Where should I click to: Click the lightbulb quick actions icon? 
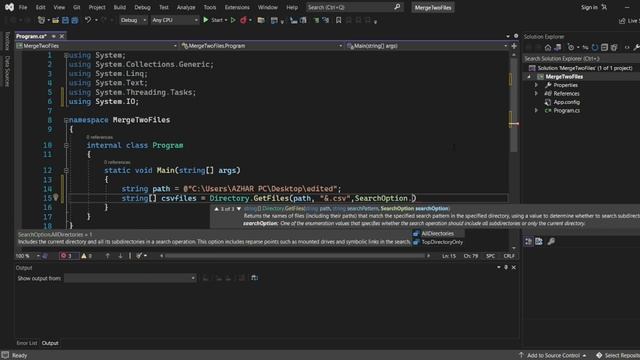coord(56,198)
